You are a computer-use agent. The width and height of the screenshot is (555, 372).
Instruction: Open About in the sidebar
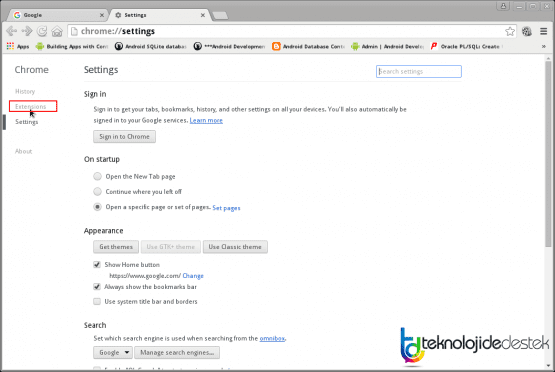click(23, 151)
